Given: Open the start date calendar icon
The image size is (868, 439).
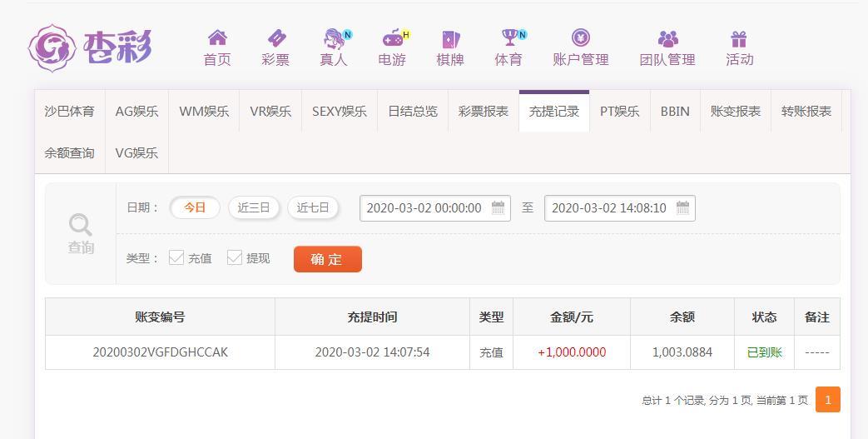Looking at the screenshot, I should pos(498,208).
